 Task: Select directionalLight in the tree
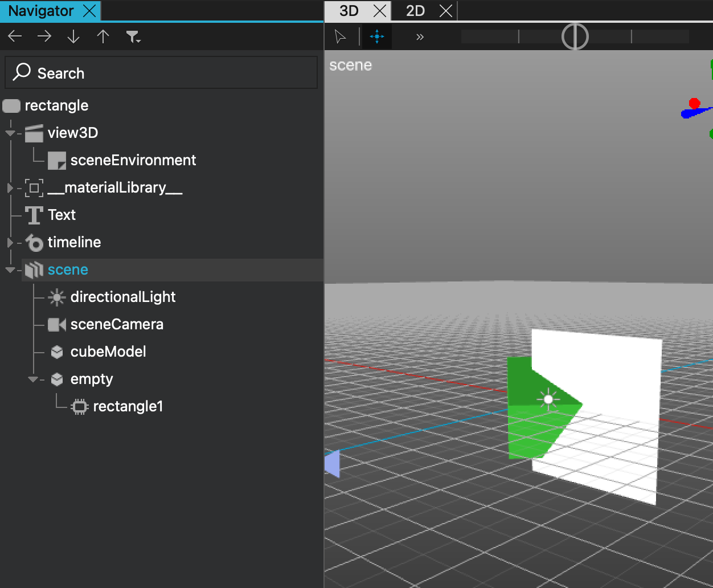[122, 297]
